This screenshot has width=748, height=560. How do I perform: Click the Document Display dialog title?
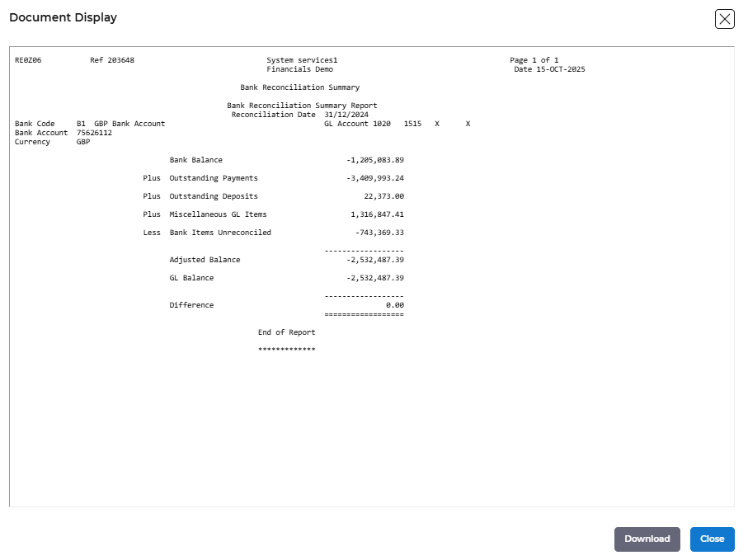[x=63, y=17]
